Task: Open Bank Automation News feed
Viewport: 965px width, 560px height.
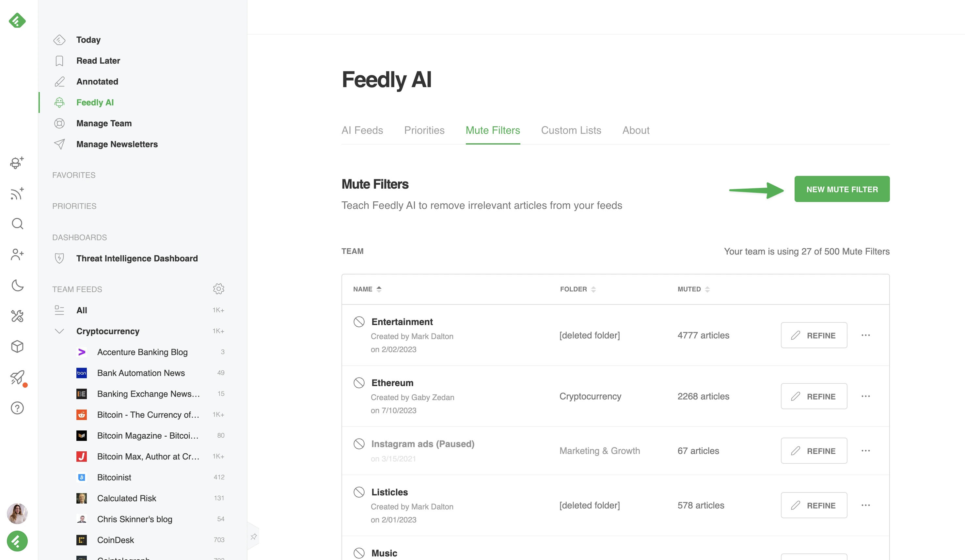Action: (140, 373)
